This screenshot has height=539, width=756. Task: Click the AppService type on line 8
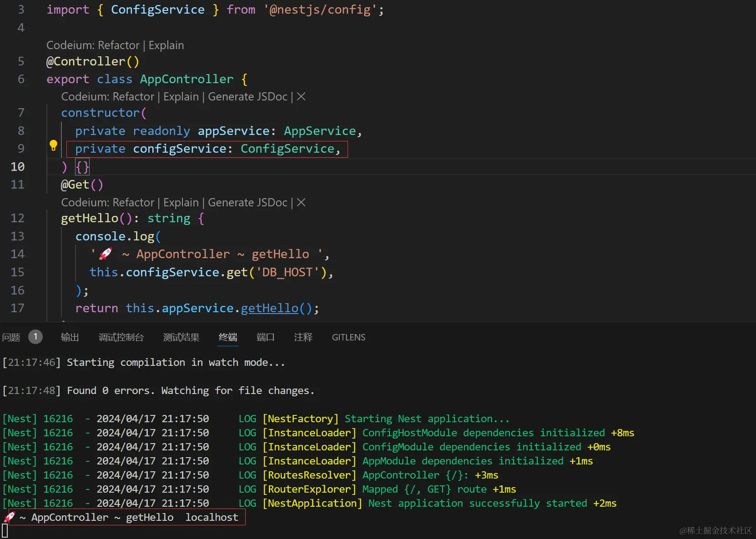320,131
